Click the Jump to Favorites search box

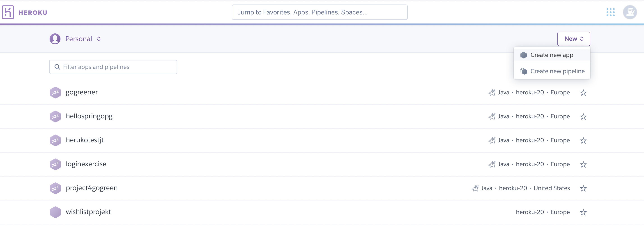(319, 12)
